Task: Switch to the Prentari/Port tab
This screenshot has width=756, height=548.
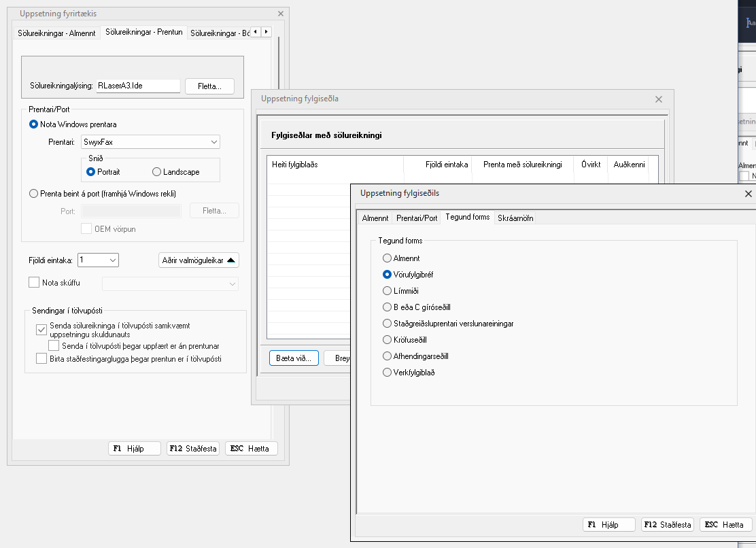Action: point(417,218)
